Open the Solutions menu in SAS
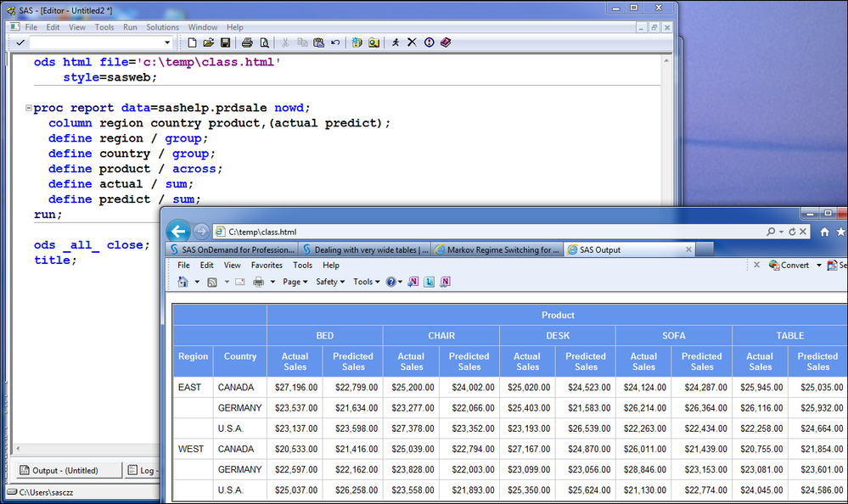Screen dimensions: 848x504 coord(162,27)
